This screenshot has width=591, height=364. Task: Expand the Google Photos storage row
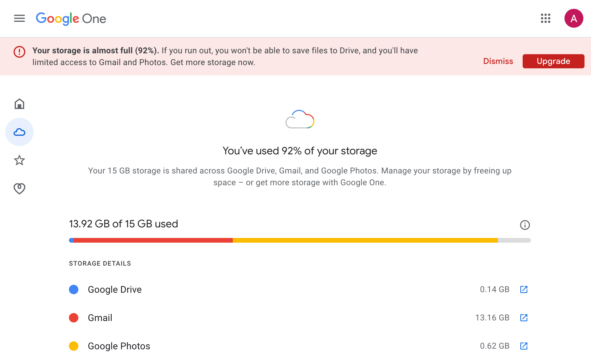[x=119, y=346]
